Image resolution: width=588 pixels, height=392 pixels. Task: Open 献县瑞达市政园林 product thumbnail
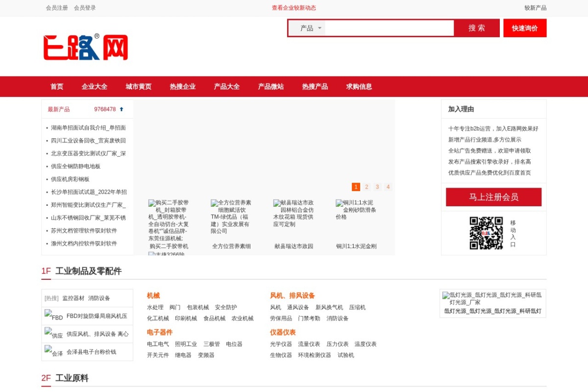click(x=294, y=213)
